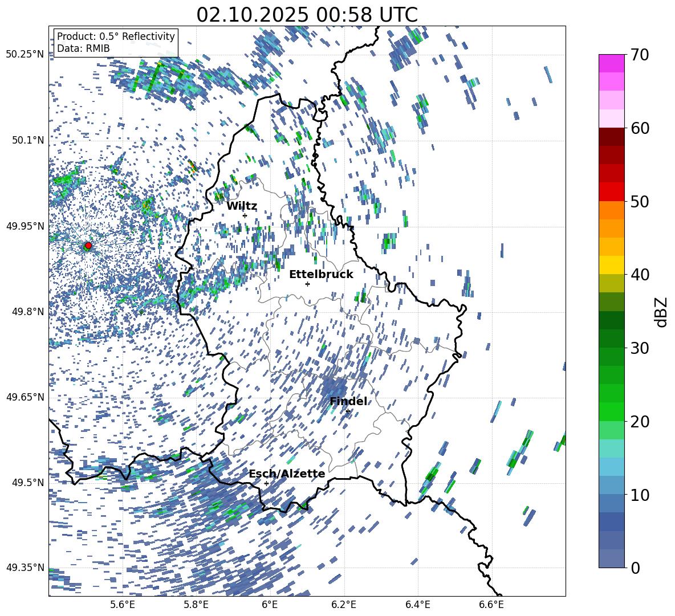
Task: Click the red radar site marker
Action: tap(88, 246)
